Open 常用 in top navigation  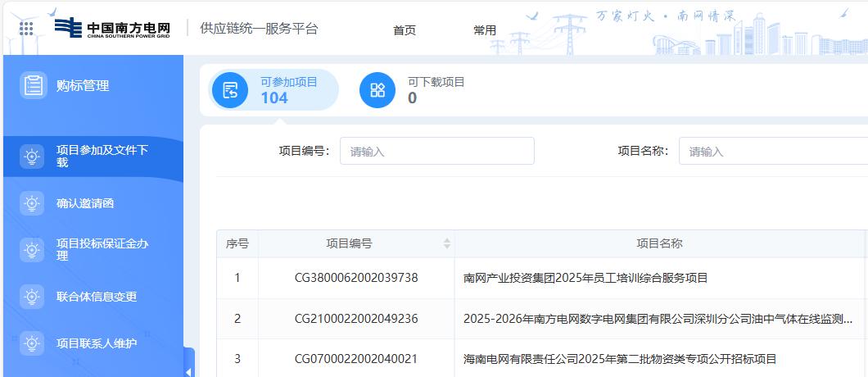(x=485, y=30)
